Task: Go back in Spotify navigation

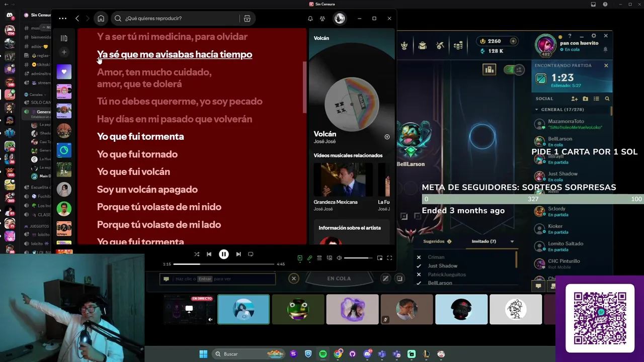Action: [x=77, y=19]
